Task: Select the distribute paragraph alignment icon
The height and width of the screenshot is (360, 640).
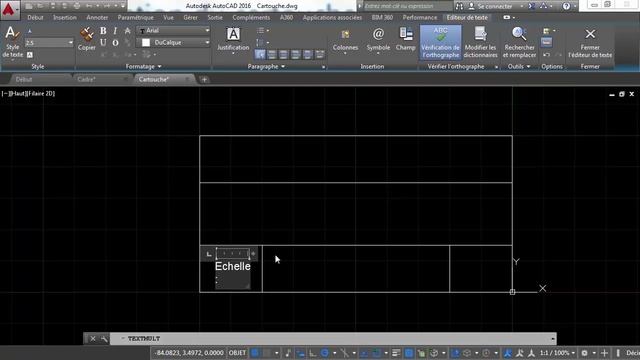Action: click(x=320, y=54)
